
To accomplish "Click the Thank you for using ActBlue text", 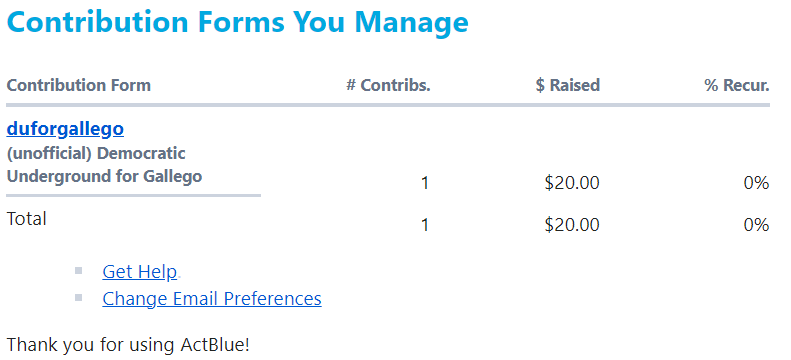I will (128, 345).
